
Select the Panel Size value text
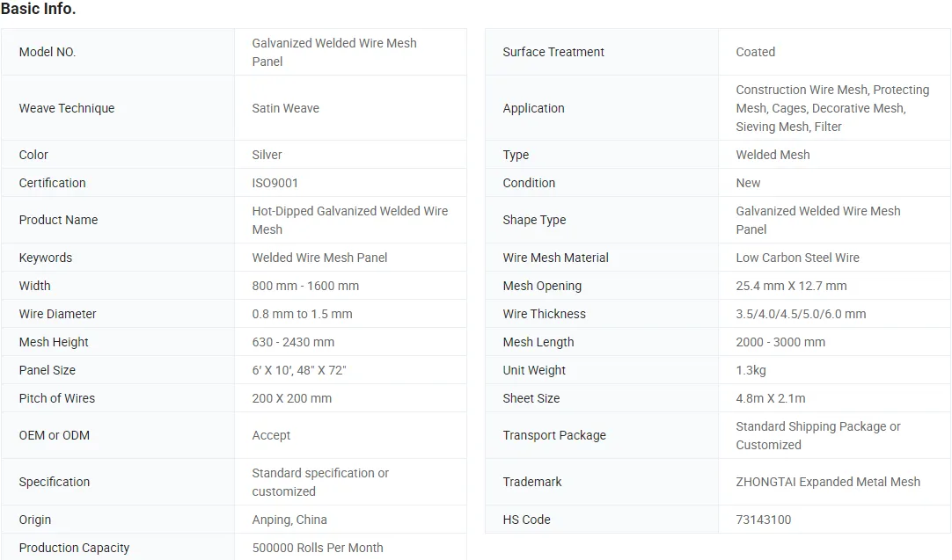click(x=299, y=370)
